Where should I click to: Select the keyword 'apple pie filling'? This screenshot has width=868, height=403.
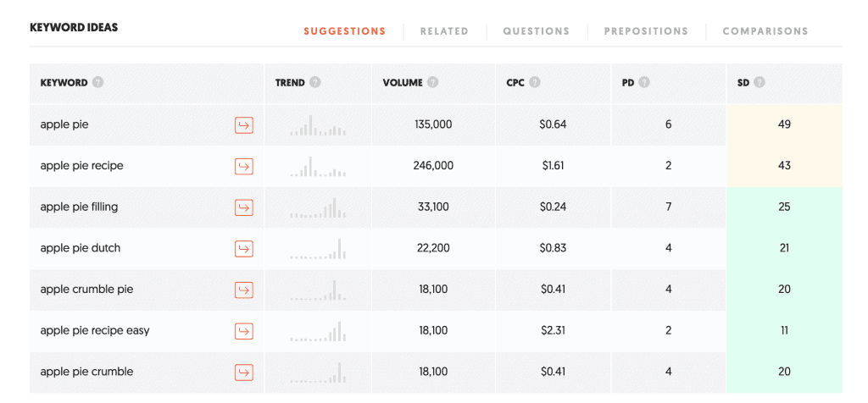(x=79, y=207)
